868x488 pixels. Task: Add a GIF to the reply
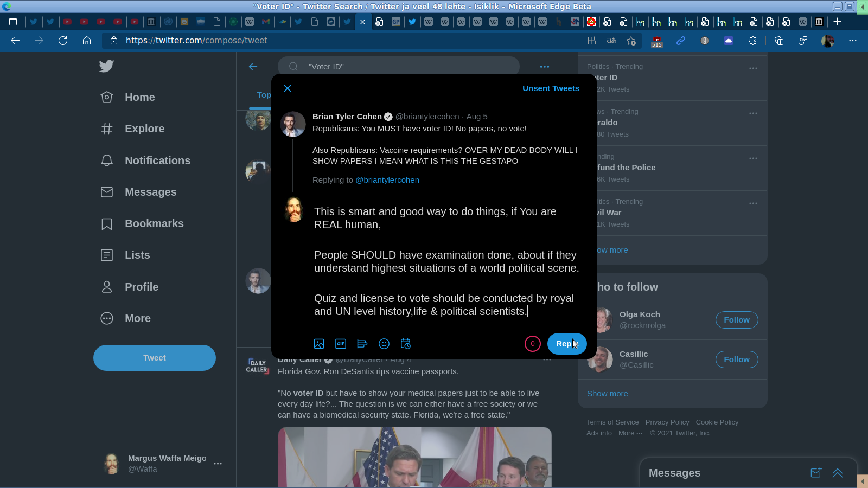341,344
